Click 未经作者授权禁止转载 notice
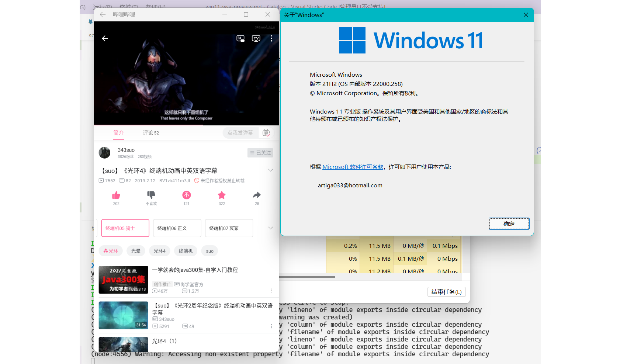This screenshot has height=364, width=627. pos(219,181)
